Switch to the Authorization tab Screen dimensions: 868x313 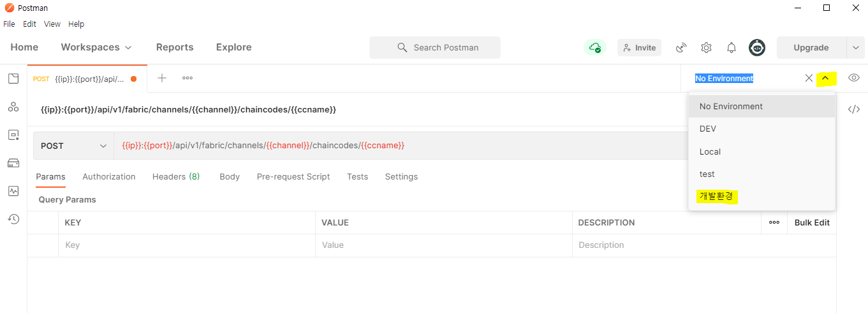pos(109,176)
